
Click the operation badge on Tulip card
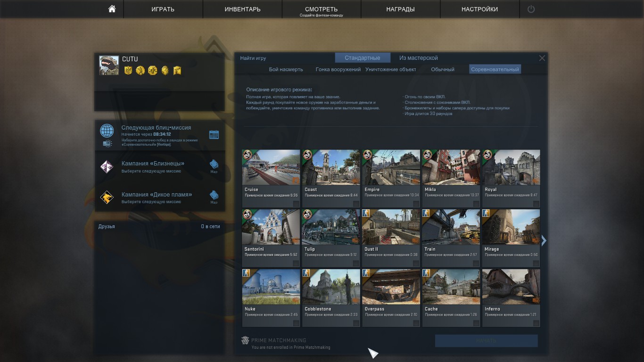click(x=307, y=215)
